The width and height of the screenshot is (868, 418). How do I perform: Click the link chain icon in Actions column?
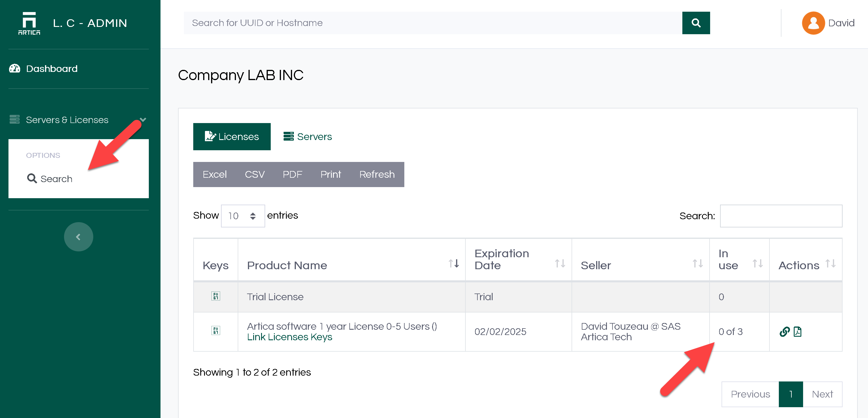[x=784, y=332]
